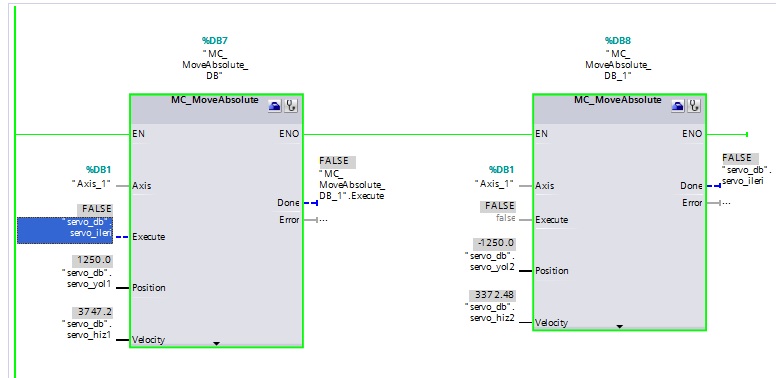The image size is (776, 378).
Task: Select highlighted servo_ileri Execute operand on DB7
Action: point(65,230)
